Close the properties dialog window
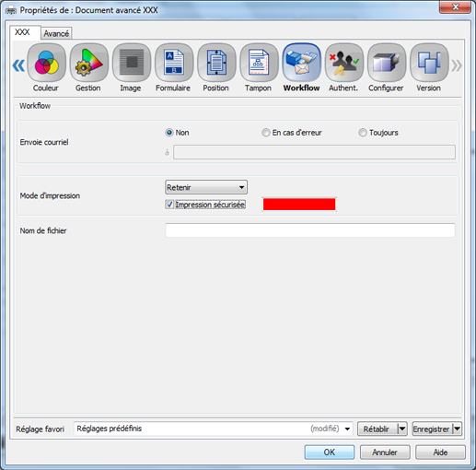Image resolution: width=476 pixels, height=470 pixels. point(456,6)
